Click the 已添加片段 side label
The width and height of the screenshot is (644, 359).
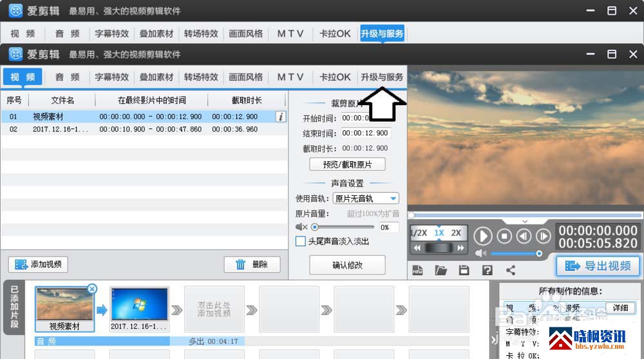(14, 307)
